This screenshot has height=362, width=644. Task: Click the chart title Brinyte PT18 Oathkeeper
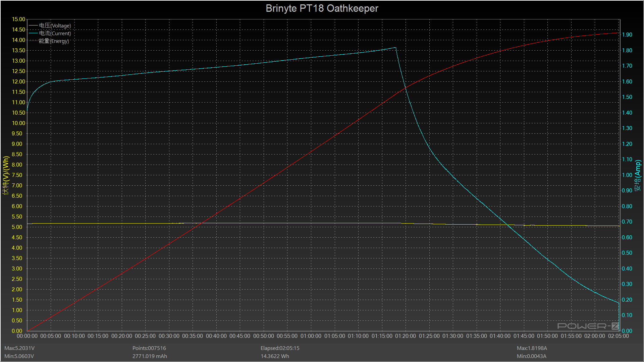click(322, 8)
